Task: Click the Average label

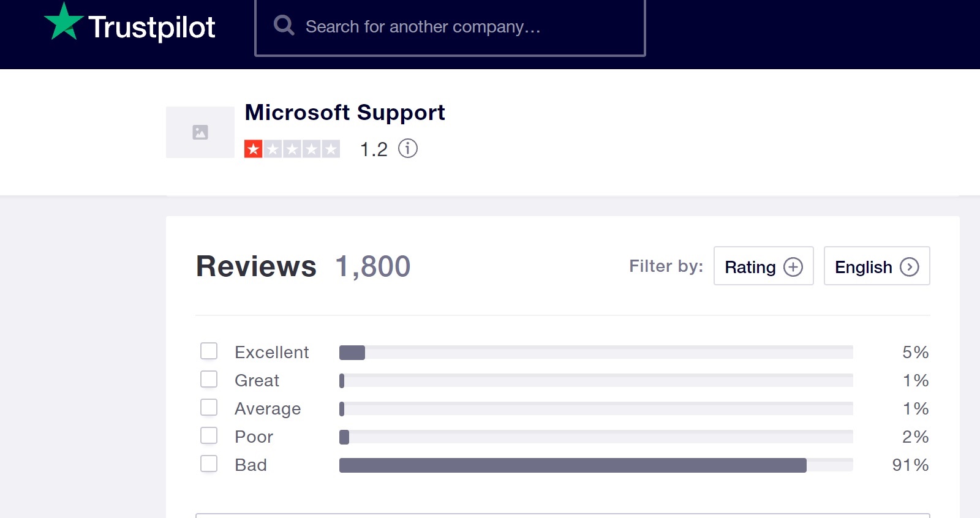Action: coord(268,409)
